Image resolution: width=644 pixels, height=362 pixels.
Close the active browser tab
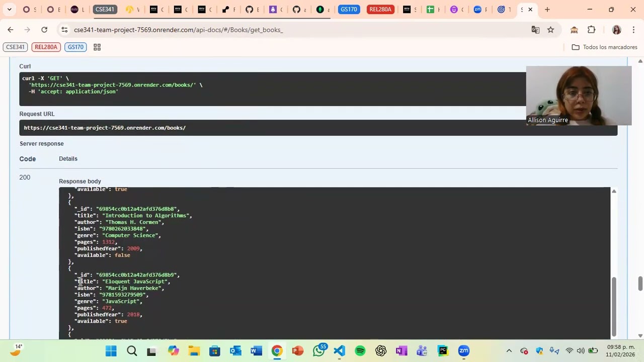point(530,9)
